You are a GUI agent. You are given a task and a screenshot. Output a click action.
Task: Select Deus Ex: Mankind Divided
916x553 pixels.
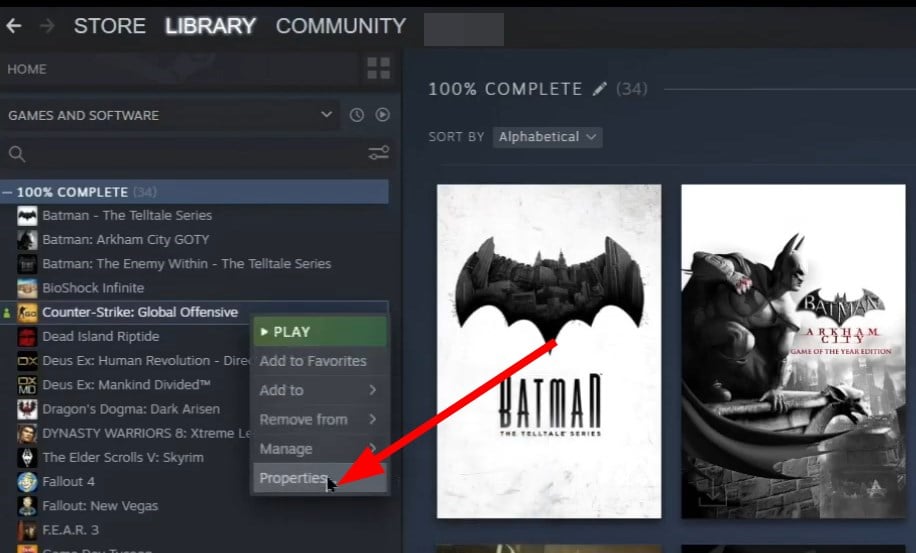pyautogui.click(x=126, y=385)
